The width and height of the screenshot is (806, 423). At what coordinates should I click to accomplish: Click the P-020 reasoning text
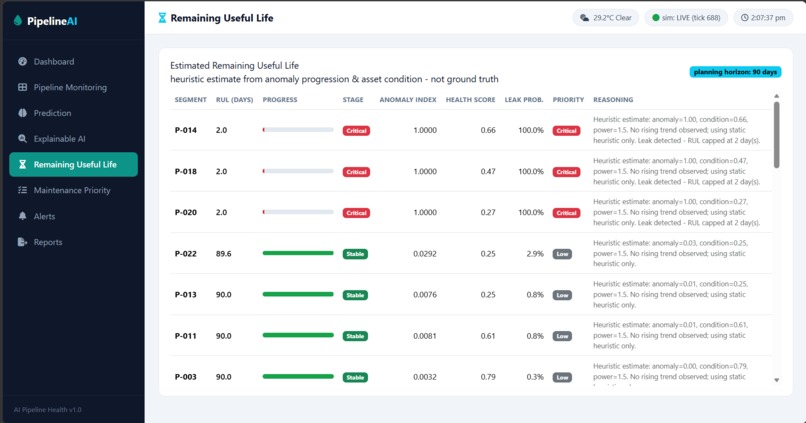pos(676,212)
